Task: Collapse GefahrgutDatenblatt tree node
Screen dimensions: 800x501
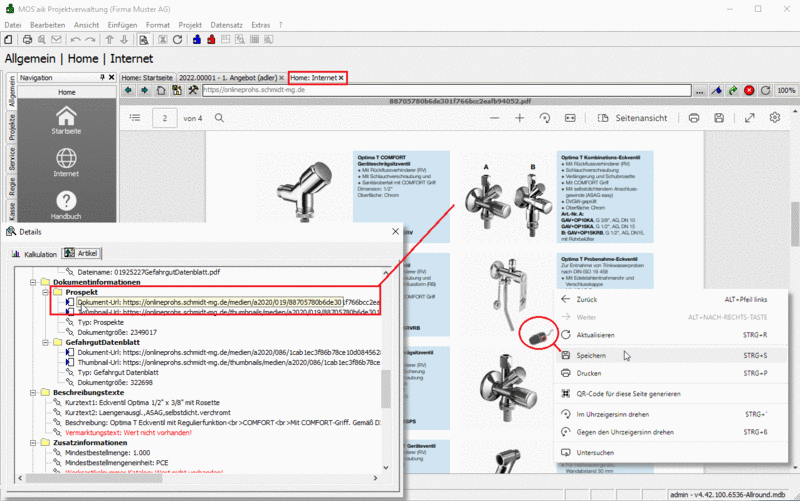Action: (x=45, y=342)
